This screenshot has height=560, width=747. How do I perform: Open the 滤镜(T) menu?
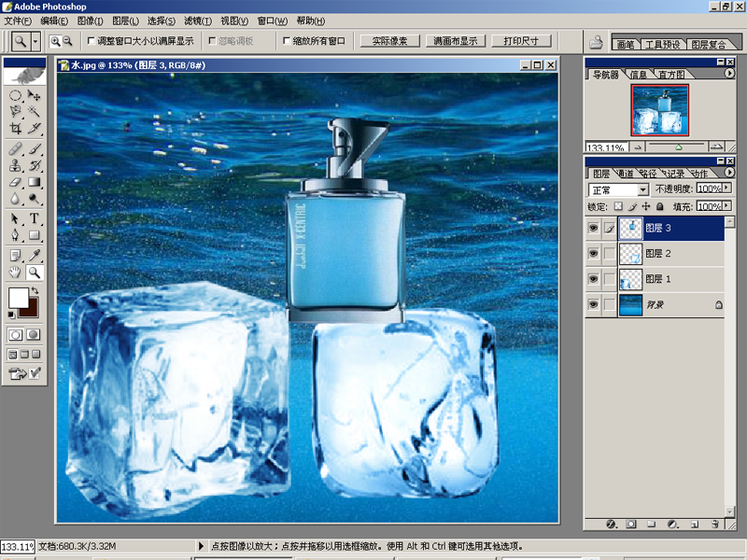[198, 21]
